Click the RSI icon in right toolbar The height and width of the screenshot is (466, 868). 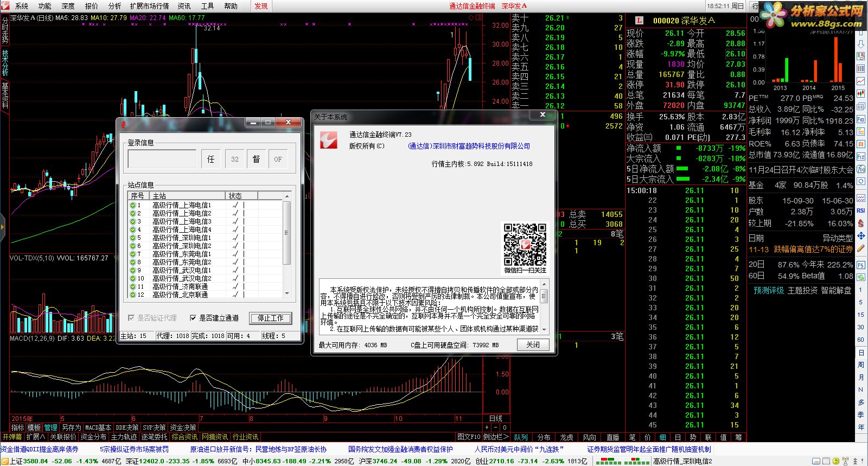click(861, 210)
